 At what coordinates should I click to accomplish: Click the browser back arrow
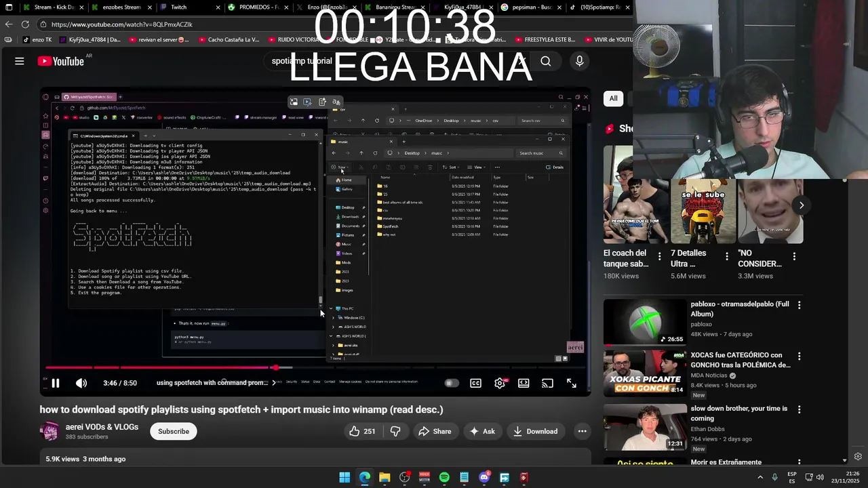click(x=9, y=24)
